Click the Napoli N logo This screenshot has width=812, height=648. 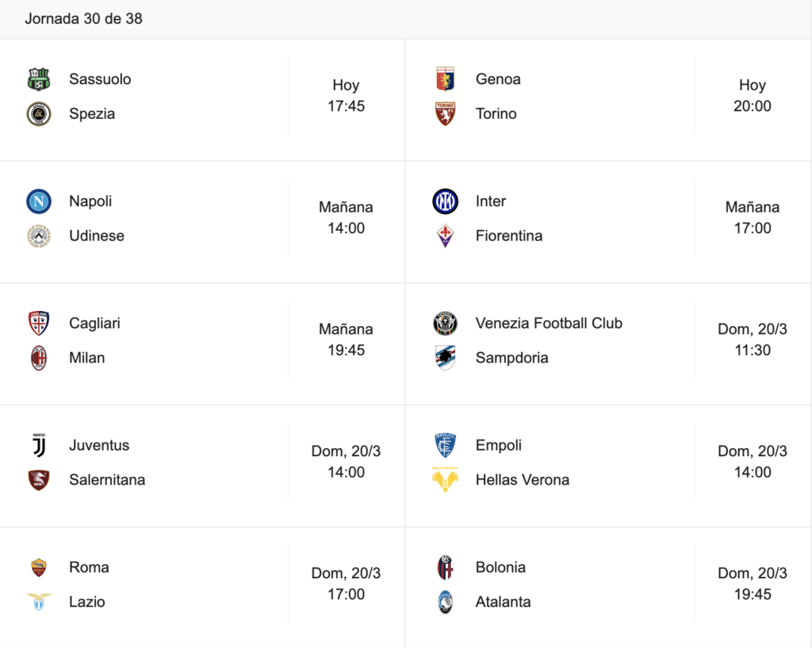tap(39, 201)
